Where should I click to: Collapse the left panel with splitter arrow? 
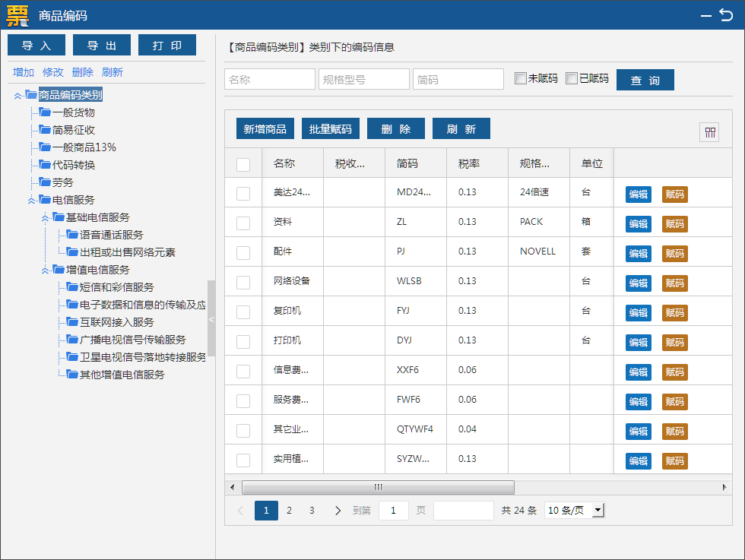click(x=211, y=318)
